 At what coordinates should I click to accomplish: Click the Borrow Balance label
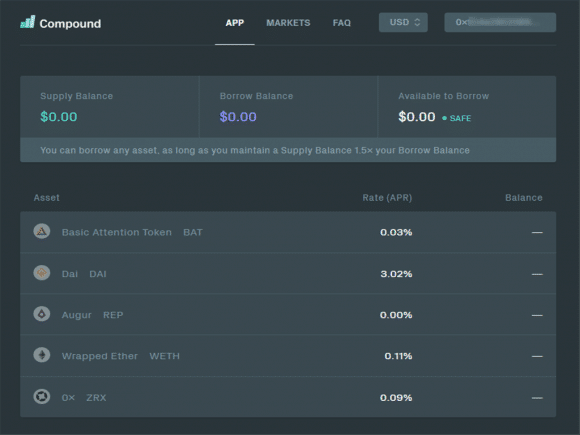256,96
